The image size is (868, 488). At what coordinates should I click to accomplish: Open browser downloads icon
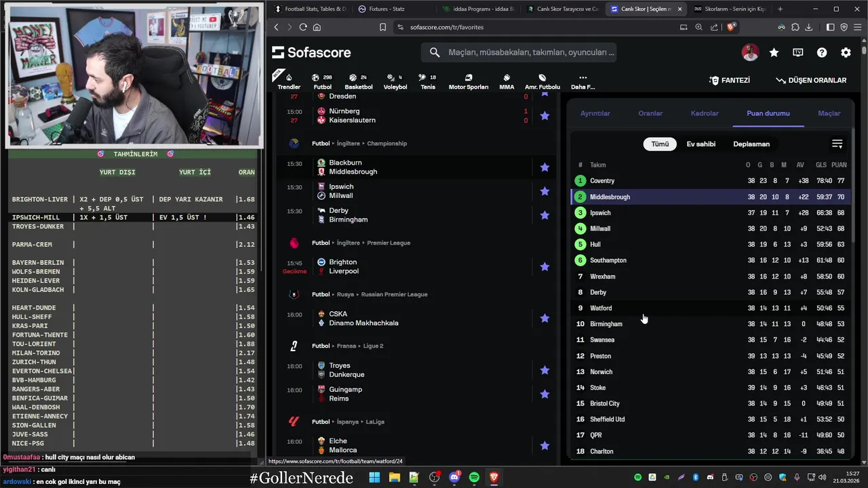pos(808,27)
